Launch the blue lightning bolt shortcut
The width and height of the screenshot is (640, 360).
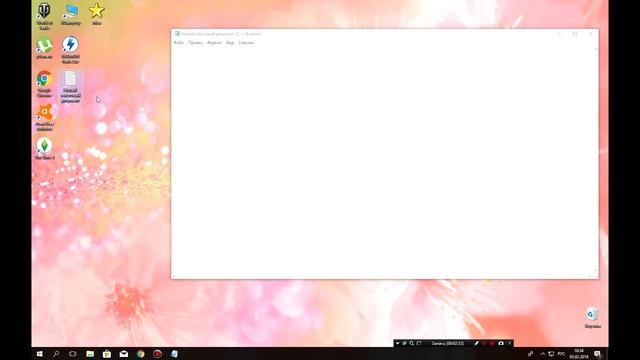70,49
